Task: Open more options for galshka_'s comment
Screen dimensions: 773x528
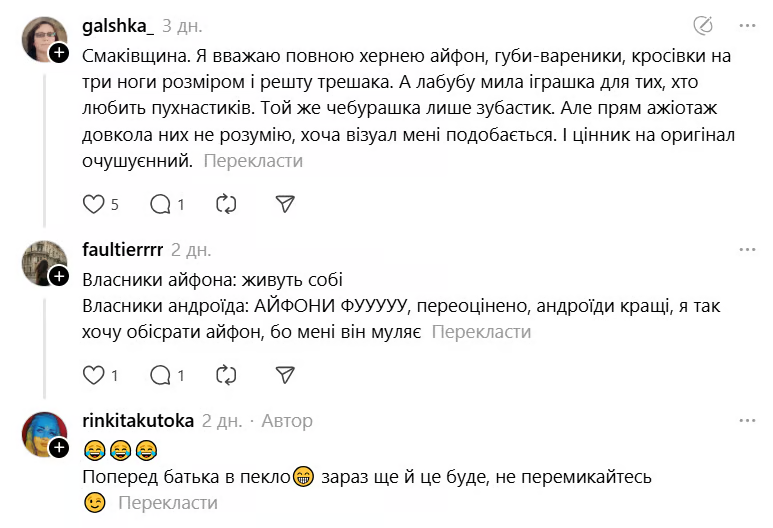Action: (x=747, y=25)
